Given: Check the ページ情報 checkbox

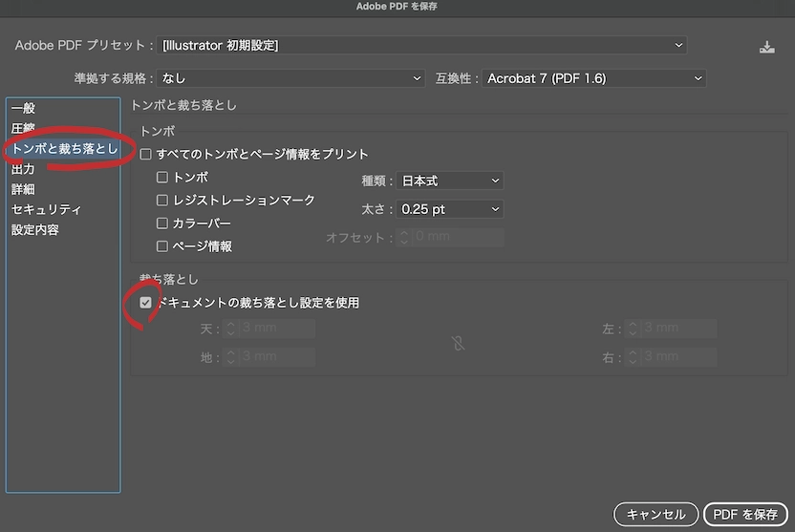Looking at the screenshot, I should pos(162,246).
